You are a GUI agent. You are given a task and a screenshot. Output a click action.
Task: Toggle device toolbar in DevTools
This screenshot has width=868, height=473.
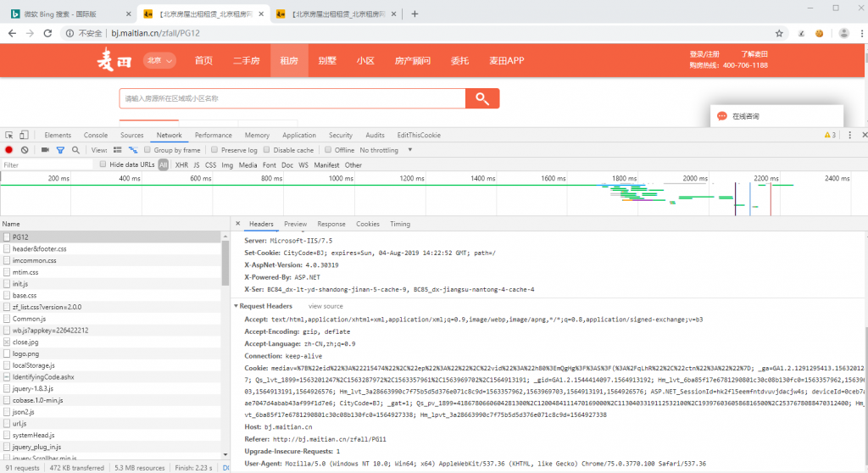(25, 135)
